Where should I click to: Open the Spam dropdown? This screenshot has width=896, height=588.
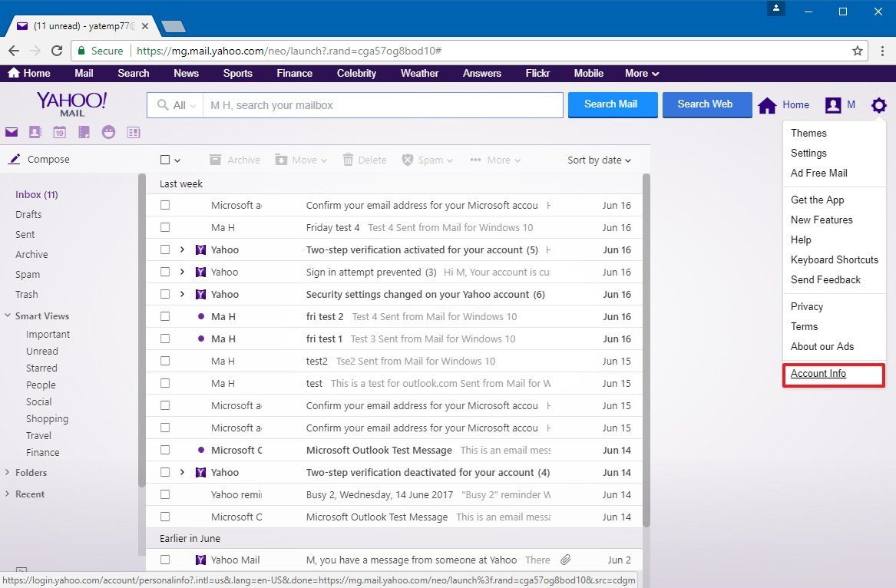tap(428, 160)
